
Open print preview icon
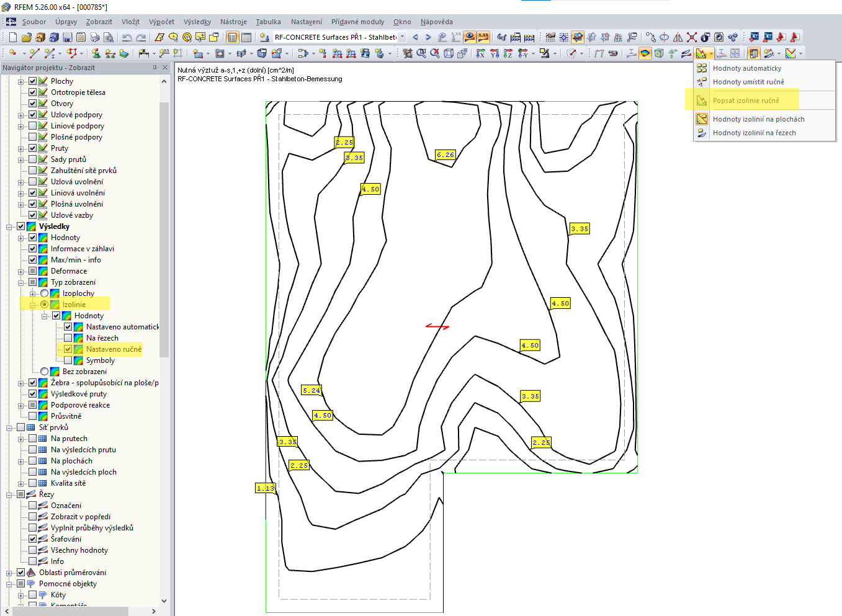pos(108,37)
